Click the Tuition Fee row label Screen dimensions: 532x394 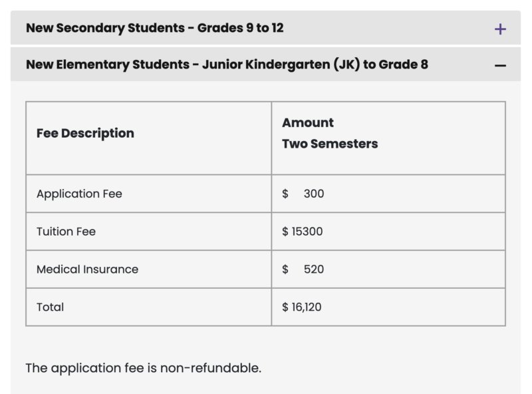66,232
